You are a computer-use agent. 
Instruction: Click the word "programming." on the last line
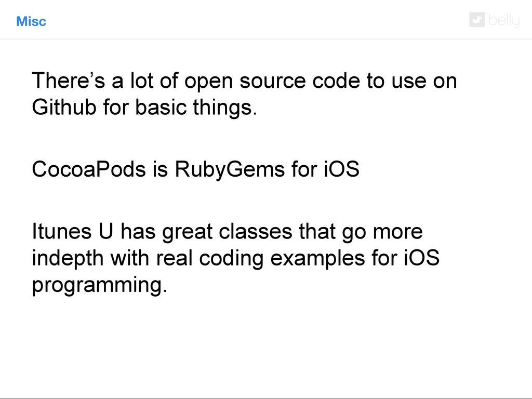(x=100, y=285)
